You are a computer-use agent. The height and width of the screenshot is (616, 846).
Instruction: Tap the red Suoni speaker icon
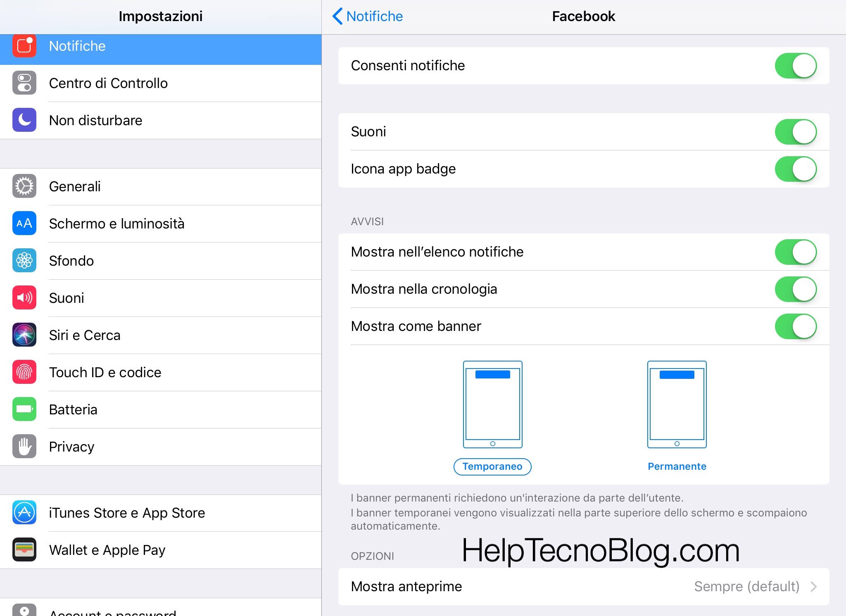coord(24,298)
